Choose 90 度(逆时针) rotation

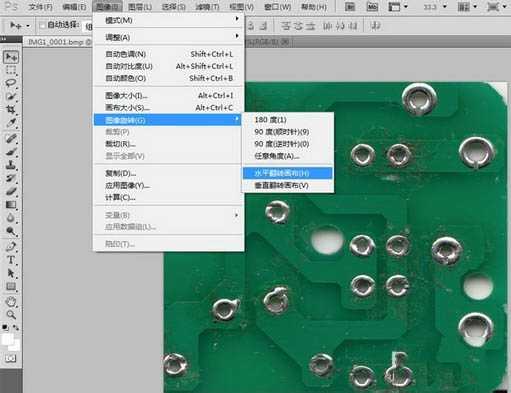(288, 144)
